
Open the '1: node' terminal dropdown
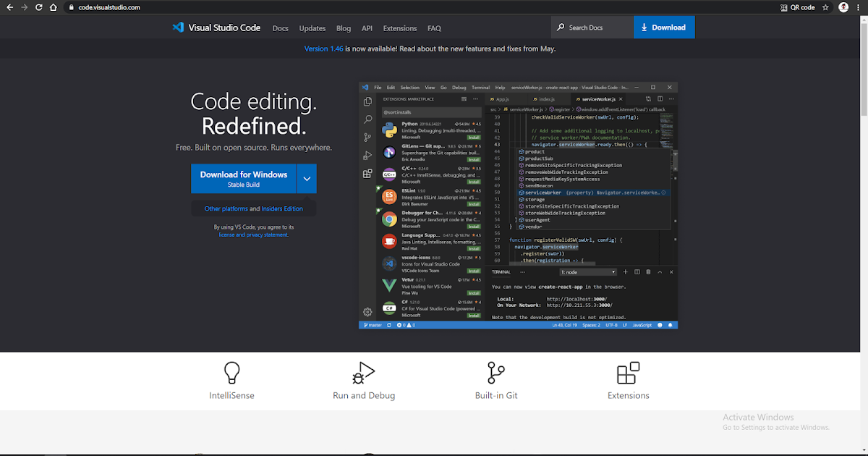click(588, 271)
